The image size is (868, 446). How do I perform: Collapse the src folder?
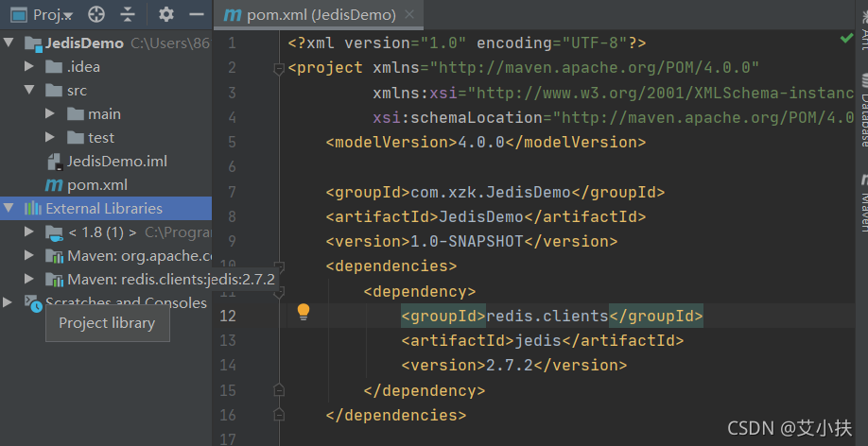click(29, 90)
